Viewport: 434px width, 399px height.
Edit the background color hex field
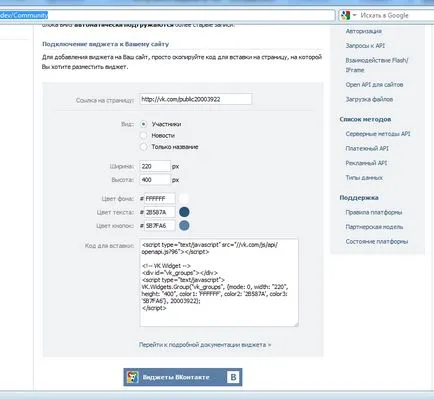coord(159,198)
